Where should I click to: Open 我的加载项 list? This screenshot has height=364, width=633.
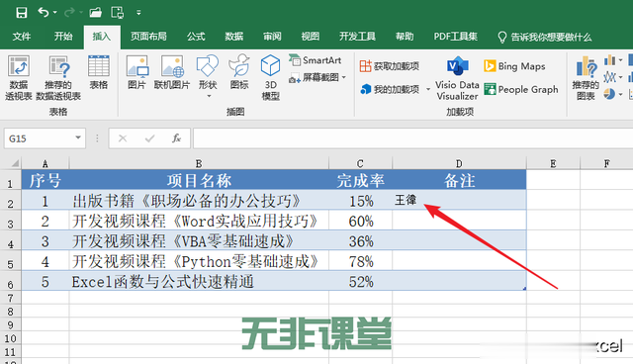coord(390,89)
